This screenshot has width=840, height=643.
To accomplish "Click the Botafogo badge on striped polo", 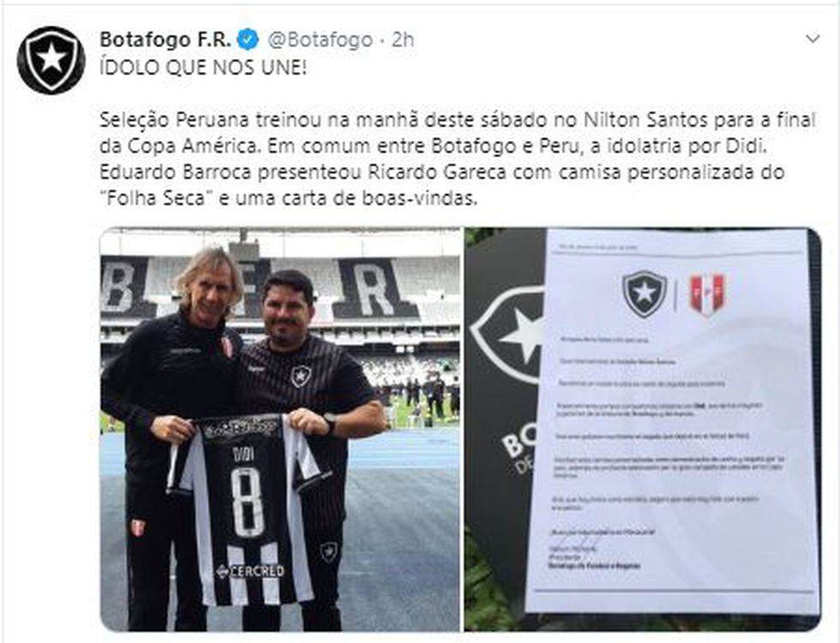I will [x=301, y=376].
